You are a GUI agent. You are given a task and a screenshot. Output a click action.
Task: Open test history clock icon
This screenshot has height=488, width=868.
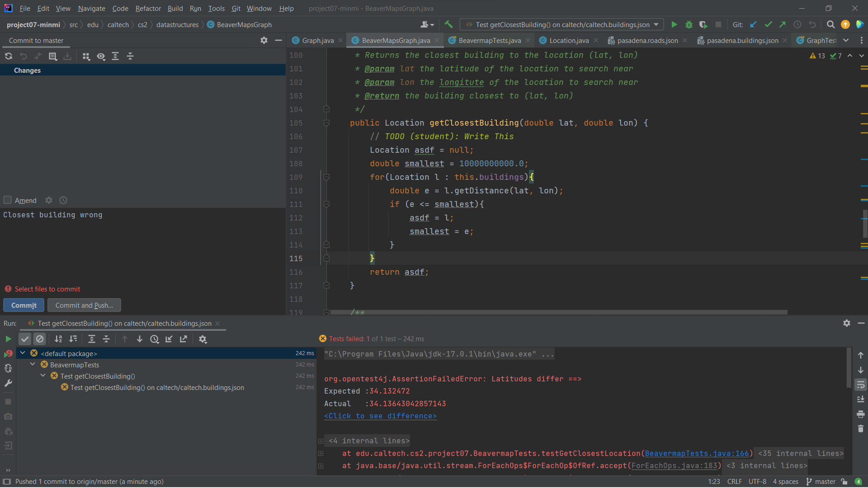coord(154,339)
